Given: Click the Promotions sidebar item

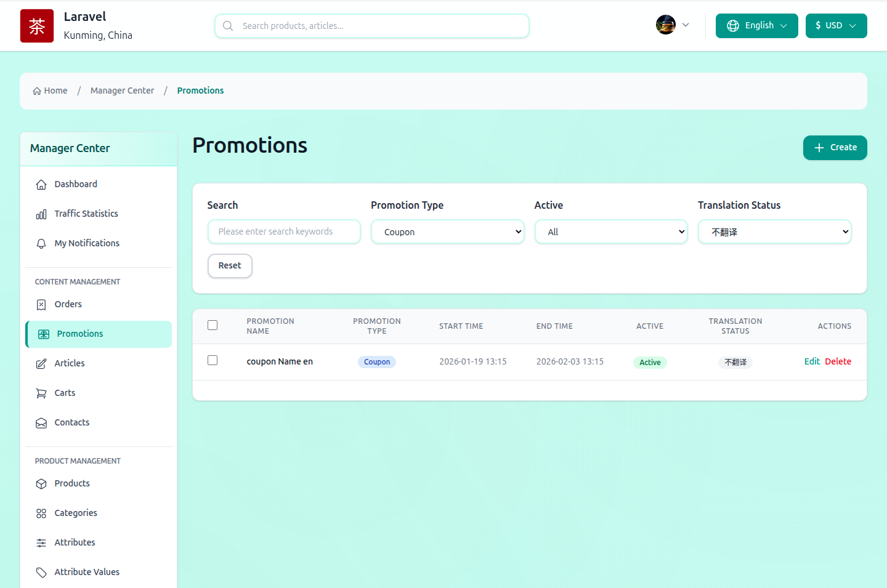Looking at the screenshot, I should pyautogui.click(x=99, y=334).
